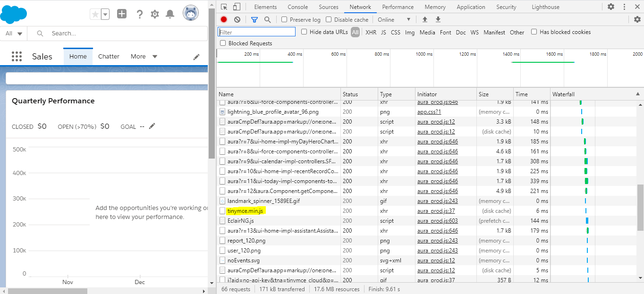
Task: Filter requests by Doc
Action: (x=461, y=33)
